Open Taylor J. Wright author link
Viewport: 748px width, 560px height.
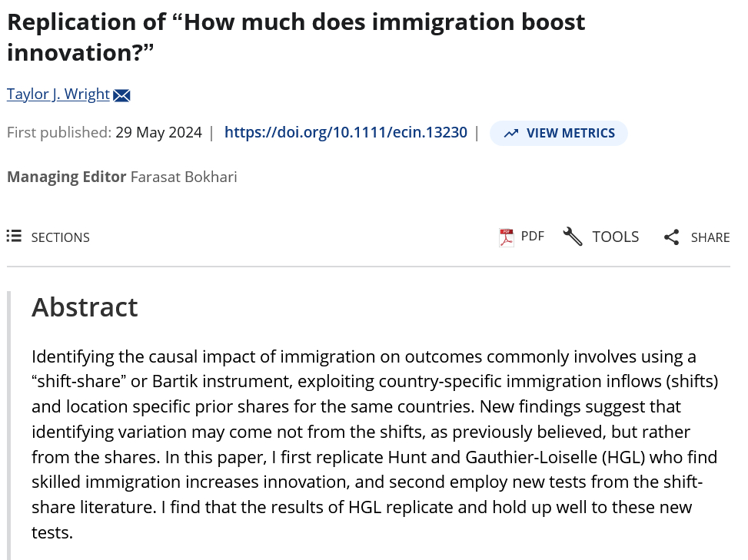(58, 94)
